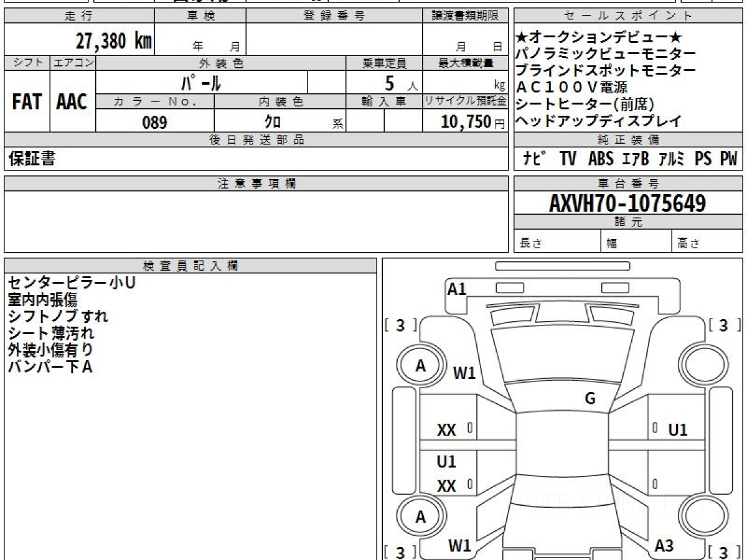Click the PS equipment label
747x560 pixels.
click(703, 159)
